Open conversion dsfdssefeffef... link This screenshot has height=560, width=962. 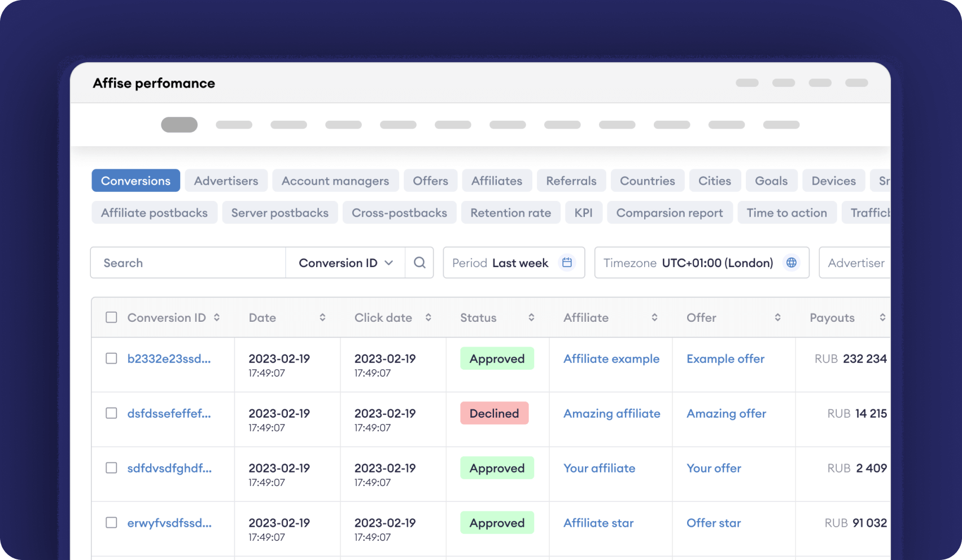(169, 413)
